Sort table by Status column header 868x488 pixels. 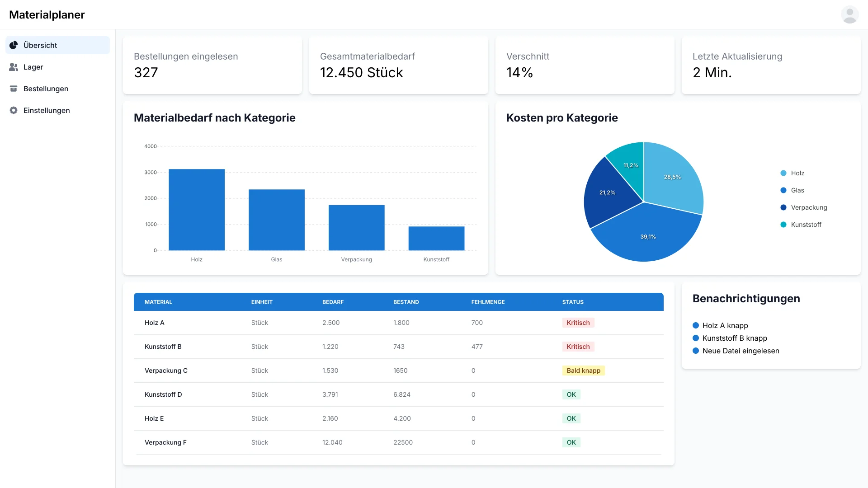573,302
